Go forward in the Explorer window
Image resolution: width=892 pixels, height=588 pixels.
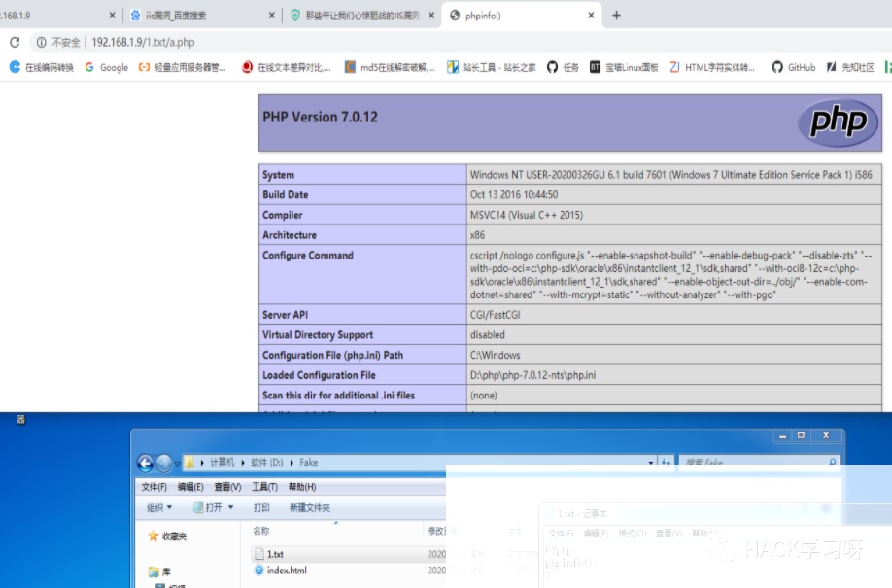click(x=164, y=463)
